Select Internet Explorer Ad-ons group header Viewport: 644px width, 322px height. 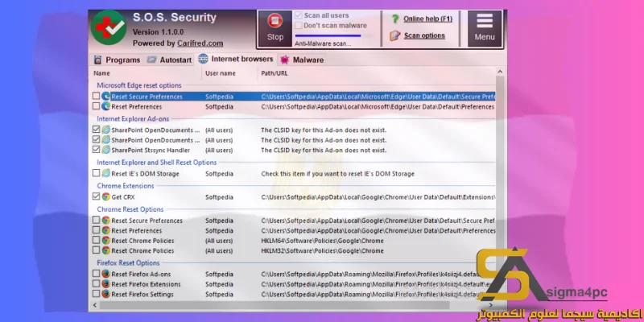[133, 118]
